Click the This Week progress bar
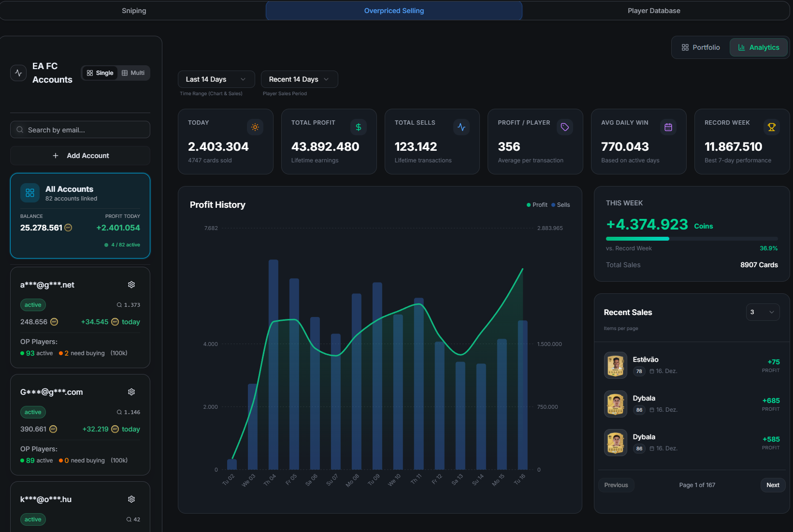The height and width of the screenshot is (532, 793). 692,239
